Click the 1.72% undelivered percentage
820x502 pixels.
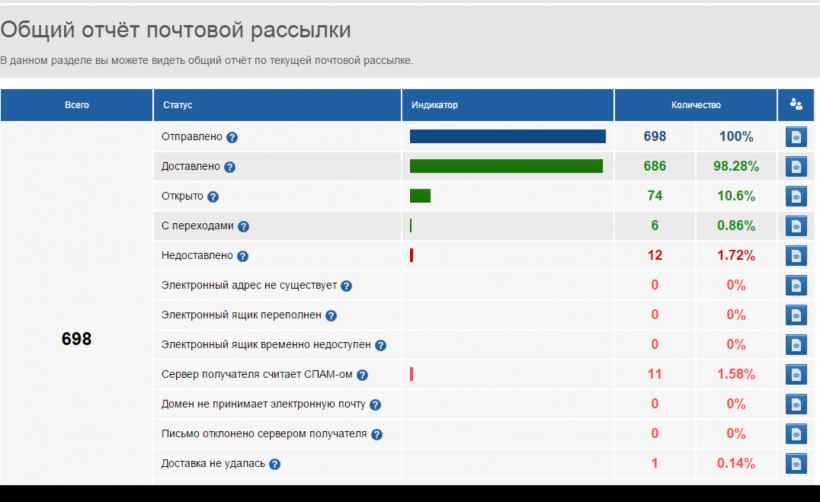click(x=736, y=255)
